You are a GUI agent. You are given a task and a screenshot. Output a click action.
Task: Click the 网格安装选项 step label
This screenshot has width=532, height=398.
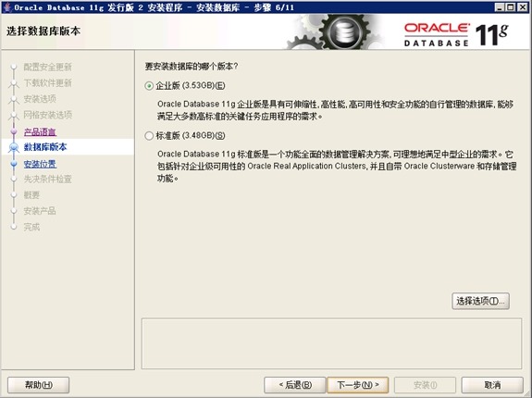click(48, 115)
